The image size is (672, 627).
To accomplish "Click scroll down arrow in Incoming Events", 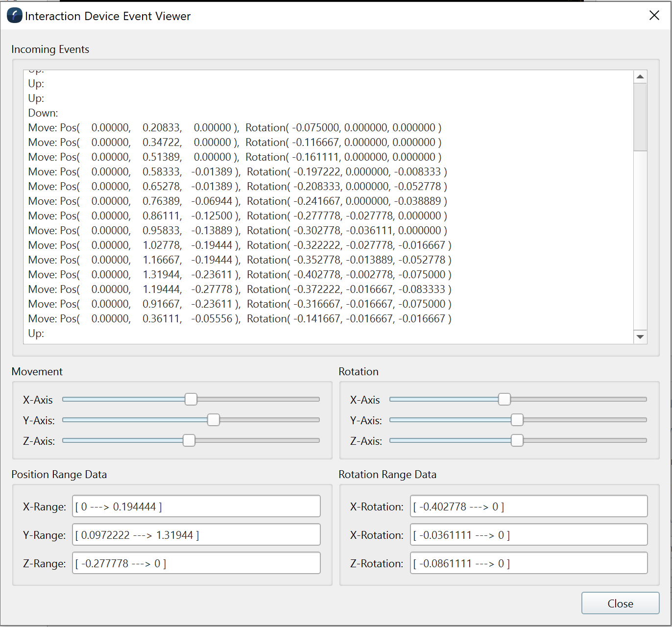I will point(640,337).
